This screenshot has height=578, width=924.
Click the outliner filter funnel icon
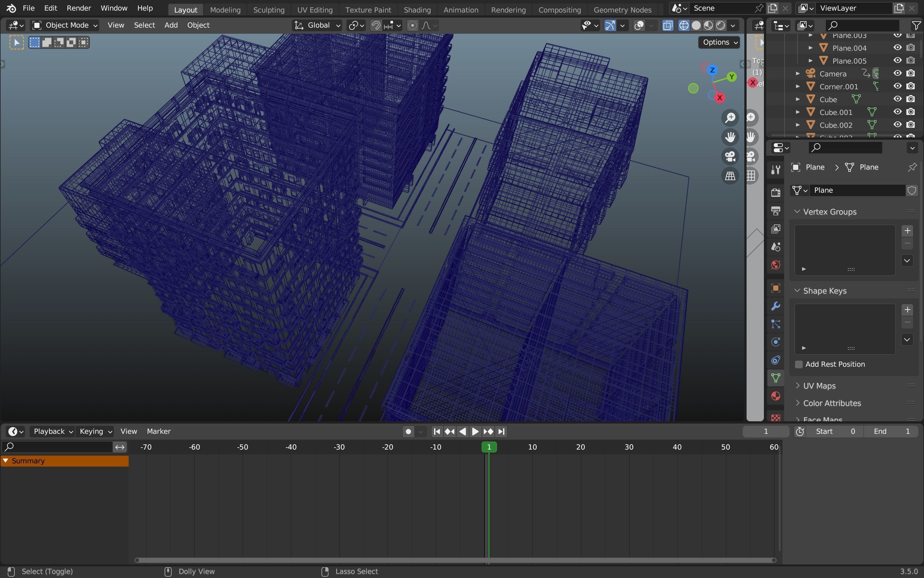[x=916, y=26]
